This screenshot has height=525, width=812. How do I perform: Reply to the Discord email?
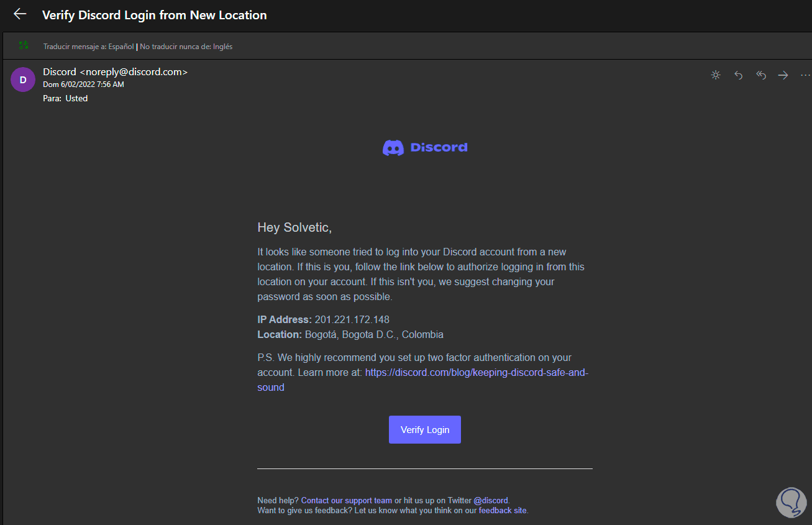(x=738, y=75)
